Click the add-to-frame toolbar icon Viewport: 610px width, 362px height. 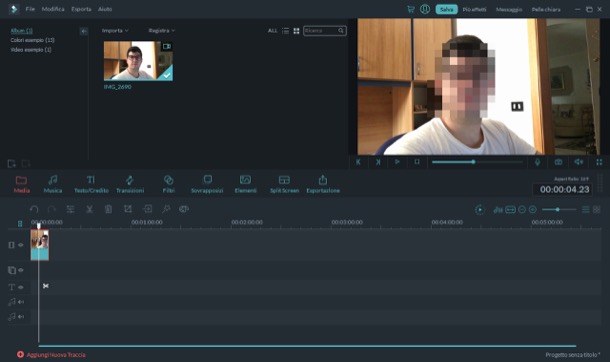coord(147,209)
